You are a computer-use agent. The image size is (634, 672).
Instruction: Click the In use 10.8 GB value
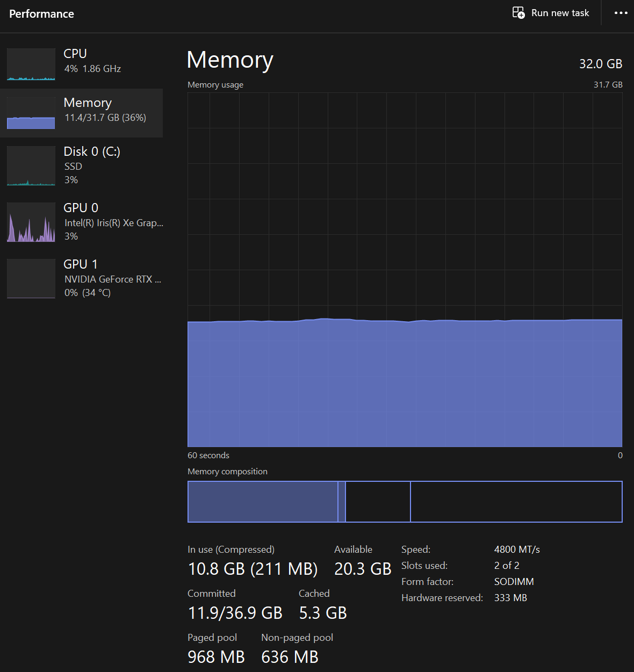[x=253, y=569]
